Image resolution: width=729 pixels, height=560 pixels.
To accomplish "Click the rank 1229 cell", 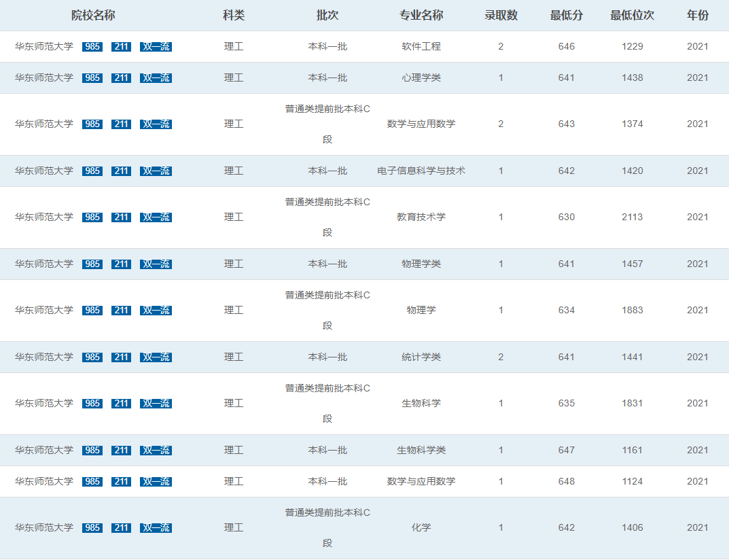I will (633, 46).
